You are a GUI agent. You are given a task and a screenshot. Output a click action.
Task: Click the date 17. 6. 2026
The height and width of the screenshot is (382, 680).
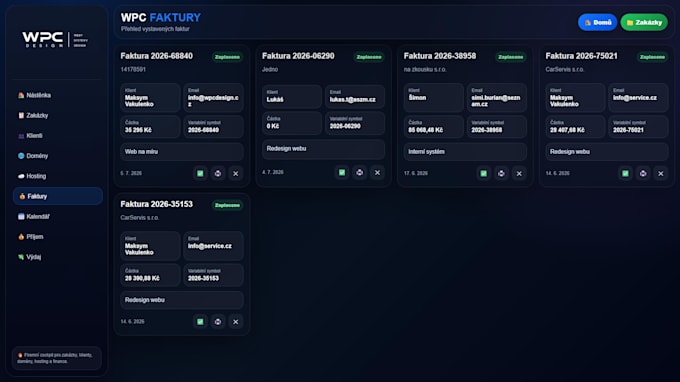pos(415,173)
